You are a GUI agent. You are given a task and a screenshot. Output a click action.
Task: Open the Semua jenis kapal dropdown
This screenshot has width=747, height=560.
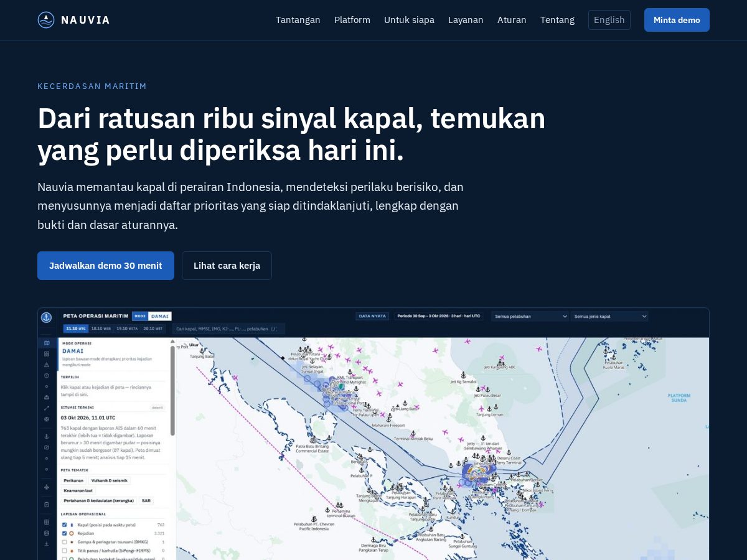[x=609, y=316]
